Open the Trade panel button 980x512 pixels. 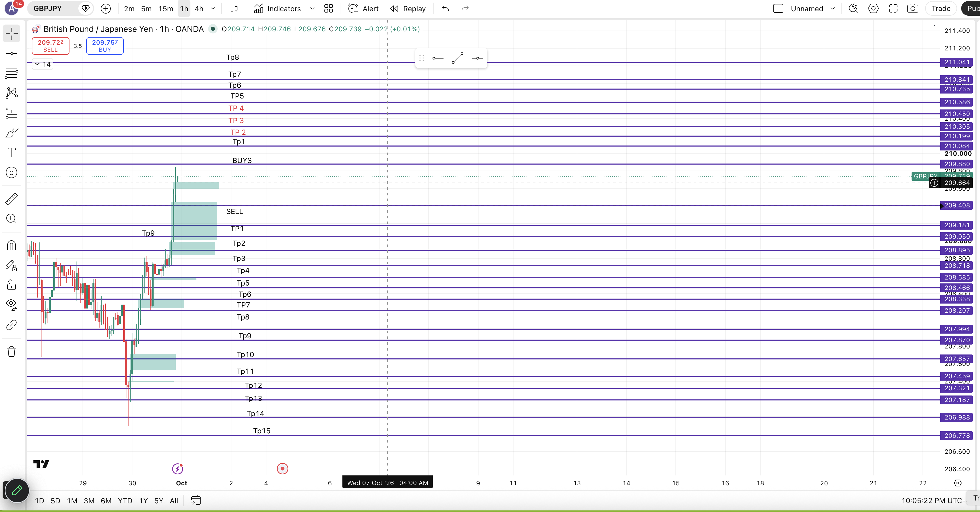(941, 8)
